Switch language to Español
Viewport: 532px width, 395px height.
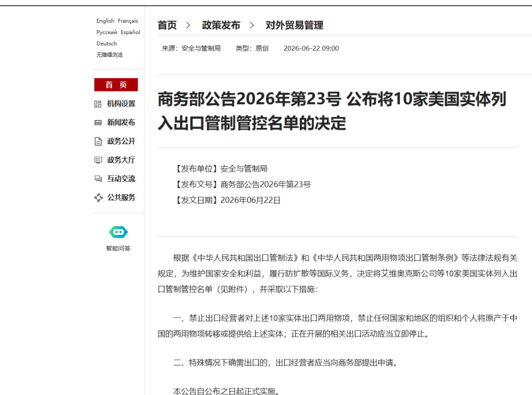(x=130, y=32)
